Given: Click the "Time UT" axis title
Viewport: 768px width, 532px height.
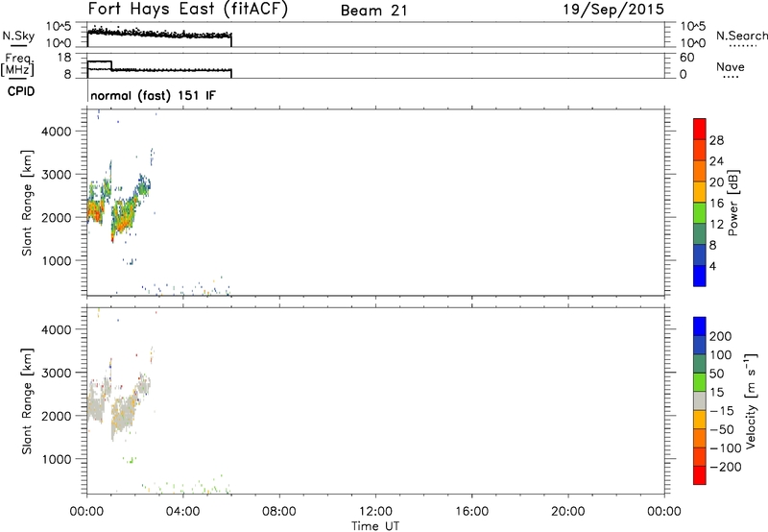Looking at the screenshot, I should [375, 525].
